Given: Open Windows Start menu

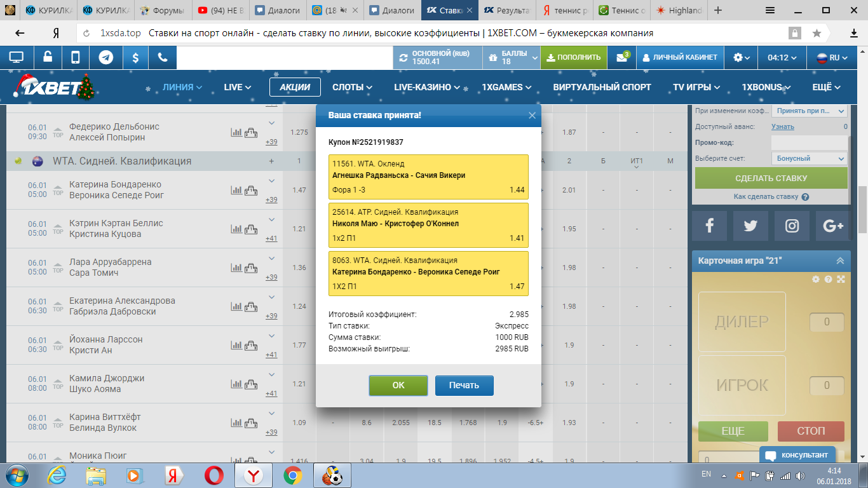Looking at the screenshot, I should click(17, 475).
